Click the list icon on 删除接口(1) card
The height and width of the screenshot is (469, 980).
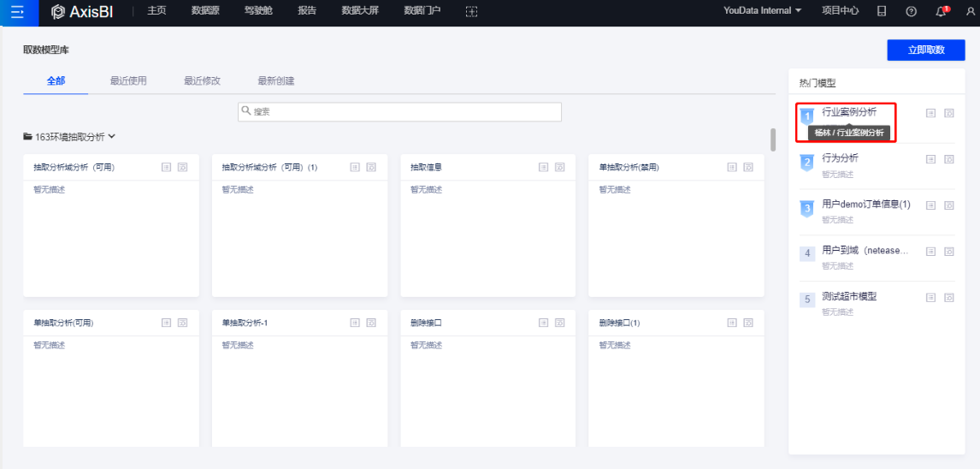pyautogui.click(x=732, y=323)
